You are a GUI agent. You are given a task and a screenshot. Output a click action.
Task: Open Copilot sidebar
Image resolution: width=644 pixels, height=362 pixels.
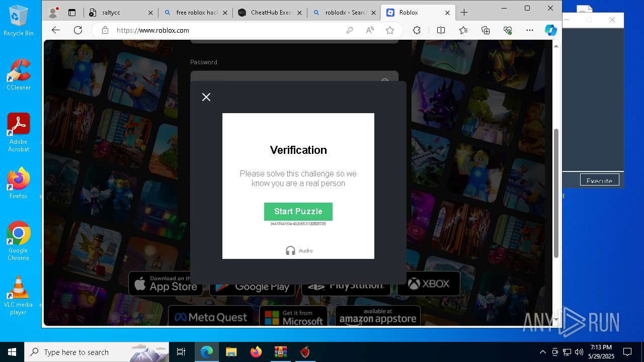pos(551,30)
